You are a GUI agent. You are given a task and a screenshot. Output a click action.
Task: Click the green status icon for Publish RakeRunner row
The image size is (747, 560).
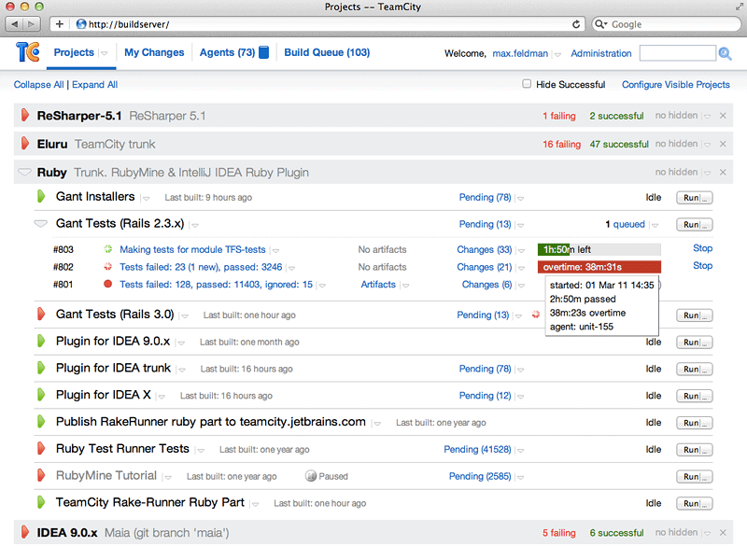coord(41,422)
